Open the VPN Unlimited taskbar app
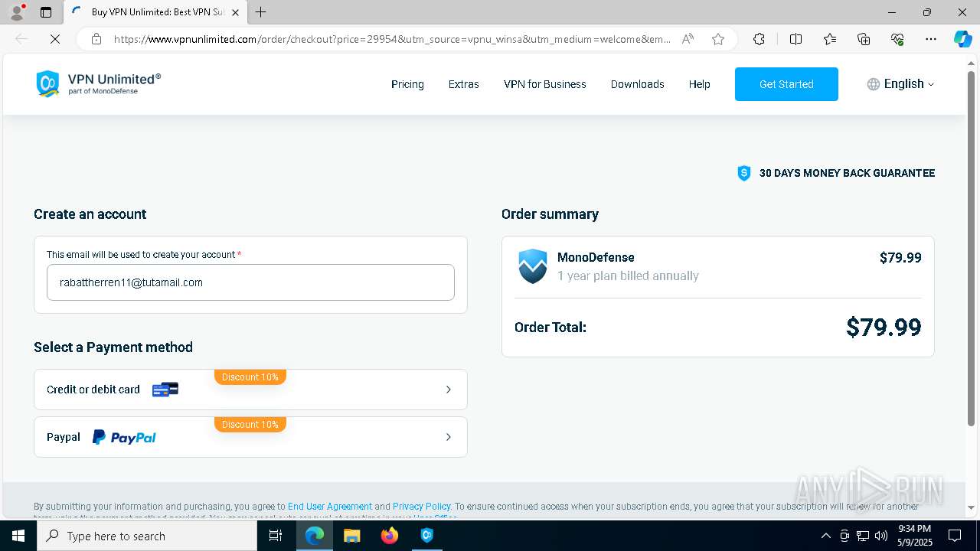The height and width of the screenshot is (551, 980). tap(427, 536)
